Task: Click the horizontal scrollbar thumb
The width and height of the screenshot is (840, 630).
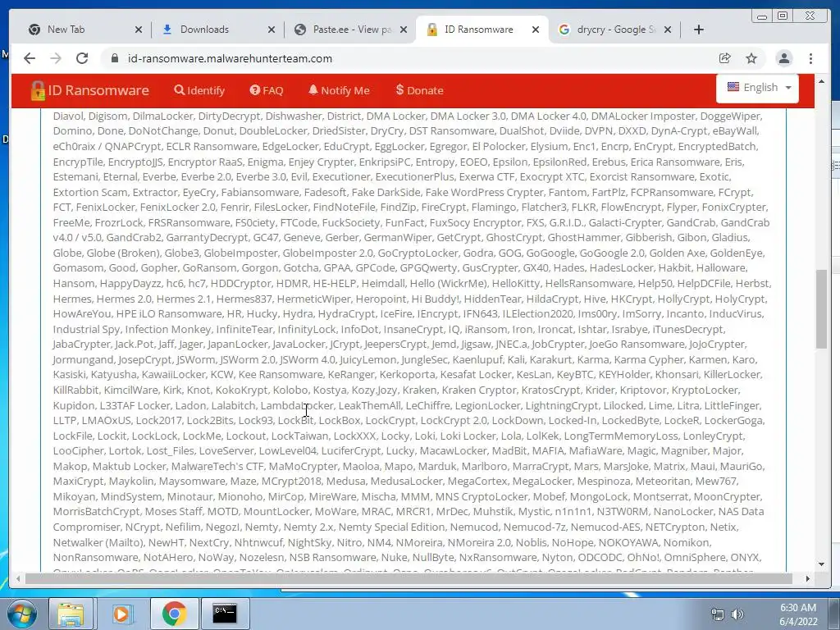Action: tap(409, 578)
